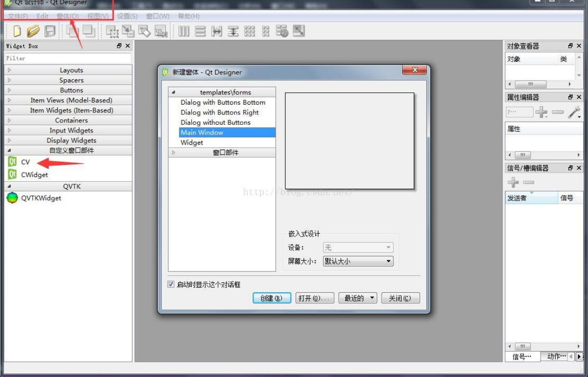Open the Edit menu
588x377 pixels.
[x=43, y=16]
